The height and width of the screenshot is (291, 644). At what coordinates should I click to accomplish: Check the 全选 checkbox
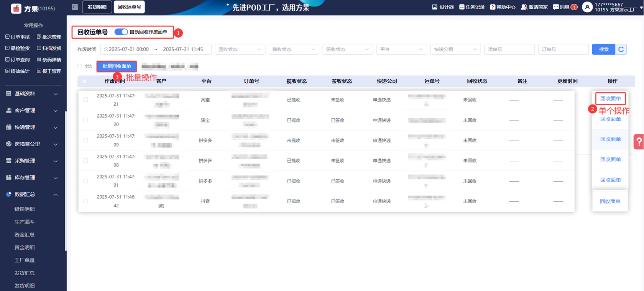click(x=80, y=66)
